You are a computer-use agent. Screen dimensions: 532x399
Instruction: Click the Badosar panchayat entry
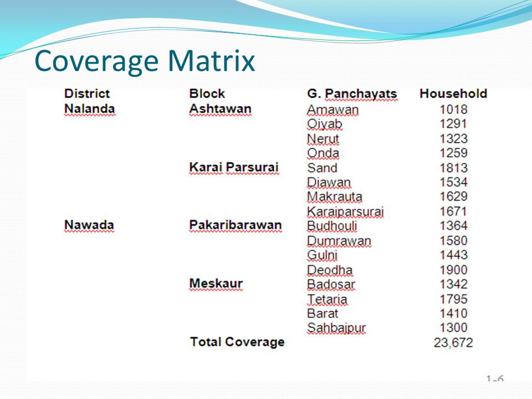point(331,284)
